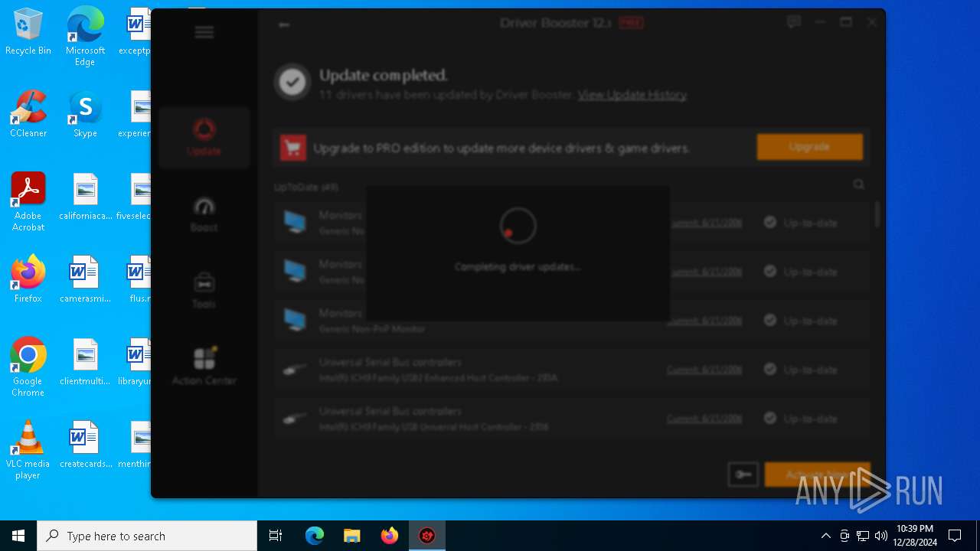The width and height of the screenshot is (980, 551).
Task: Click the search magnifier in driver list
Action: click(x=859, y=184)
